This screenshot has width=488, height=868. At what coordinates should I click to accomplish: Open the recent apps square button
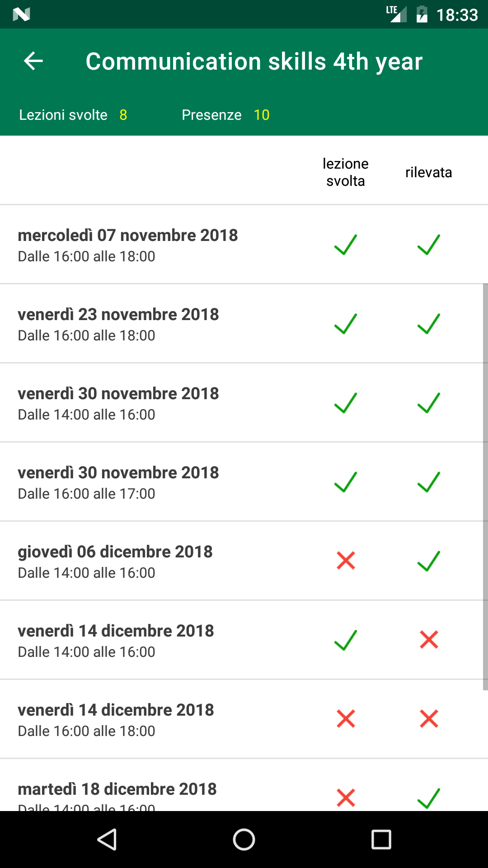click(381, 840)
